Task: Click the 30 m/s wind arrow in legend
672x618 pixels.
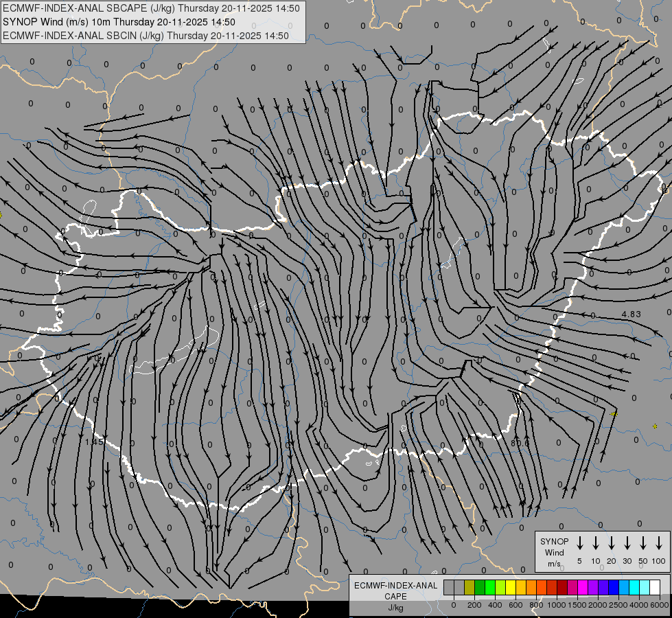Action: point(627,542)
